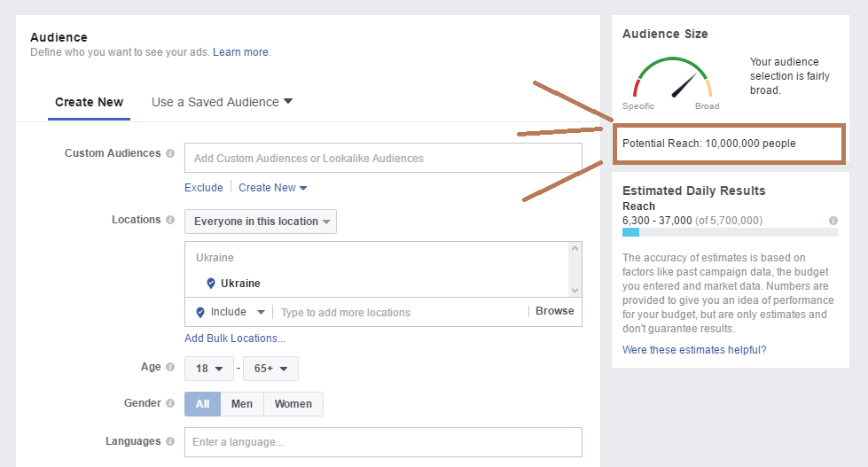Click Add Bulk Locations link
Viewport: 868px width, 467px height.
coord(235,339)
